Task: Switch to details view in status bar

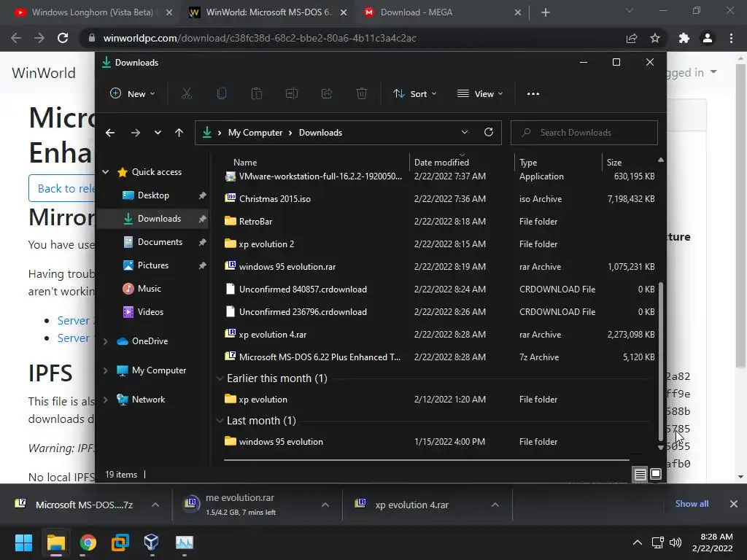Action: 640,474
